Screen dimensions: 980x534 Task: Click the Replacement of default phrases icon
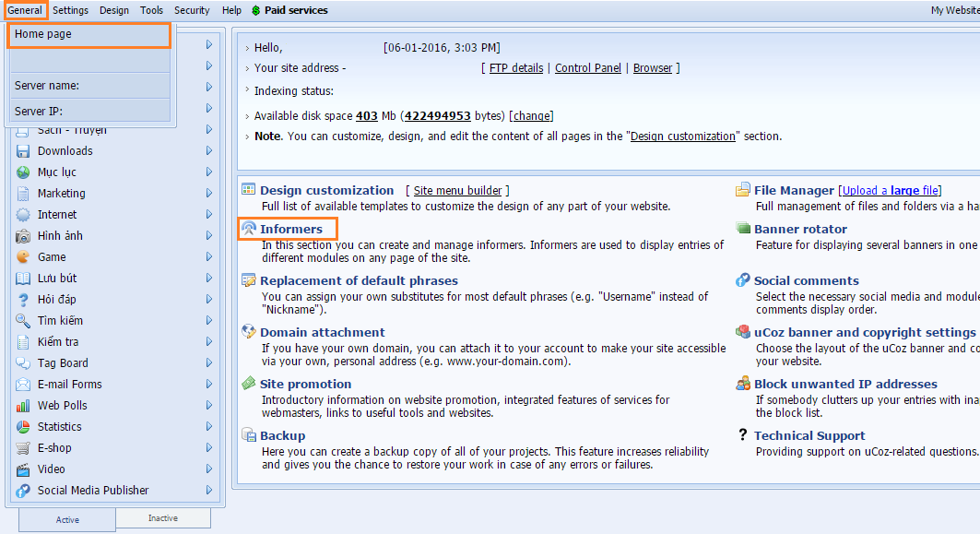249,280
